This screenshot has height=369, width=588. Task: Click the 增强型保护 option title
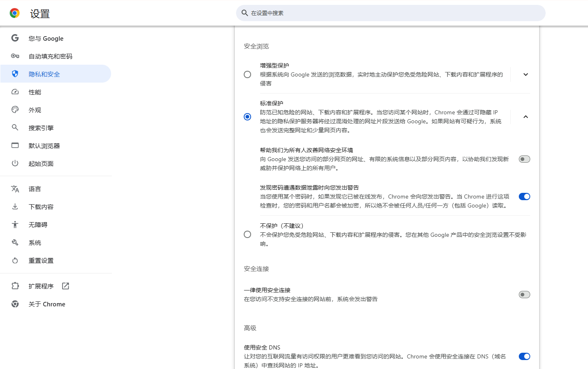coord(275,66)
